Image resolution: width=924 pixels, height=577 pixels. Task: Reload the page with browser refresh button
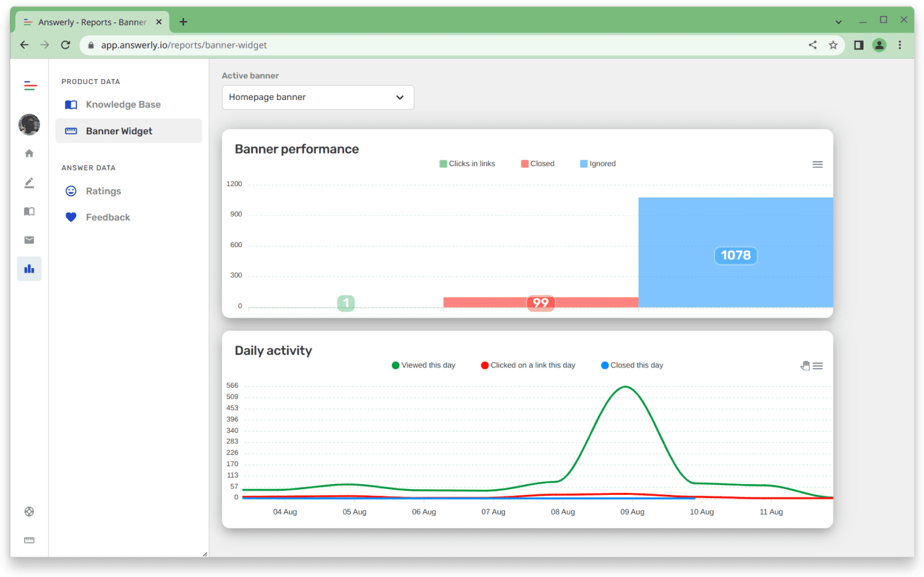[x=65, y=45]
